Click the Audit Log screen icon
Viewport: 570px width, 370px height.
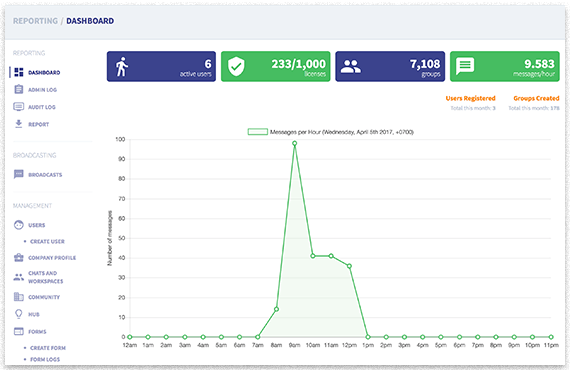[x=19, y=106]
